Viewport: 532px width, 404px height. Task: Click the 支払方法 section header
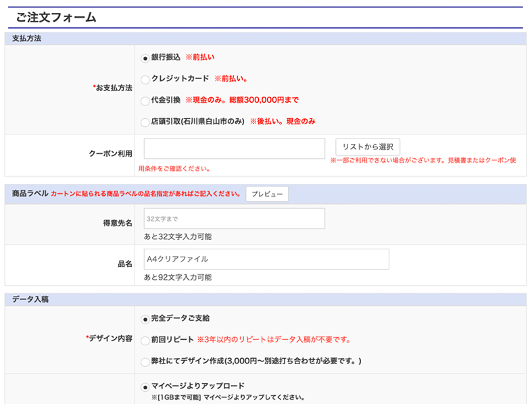[27, 39]
